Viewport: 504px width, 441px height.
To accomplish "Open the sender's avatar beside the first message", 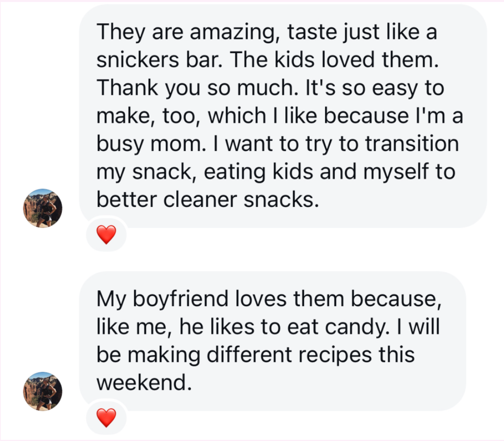I will pos(42,208).
